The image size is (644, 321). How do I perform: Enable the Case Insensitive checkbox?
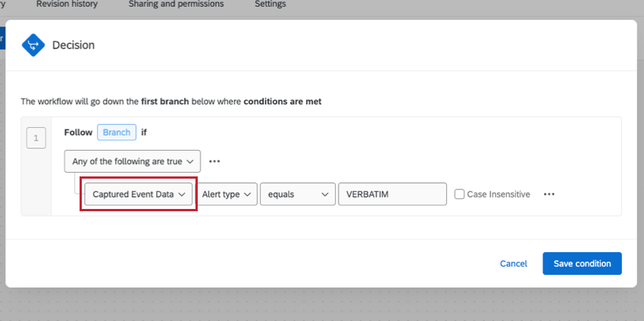460,195
